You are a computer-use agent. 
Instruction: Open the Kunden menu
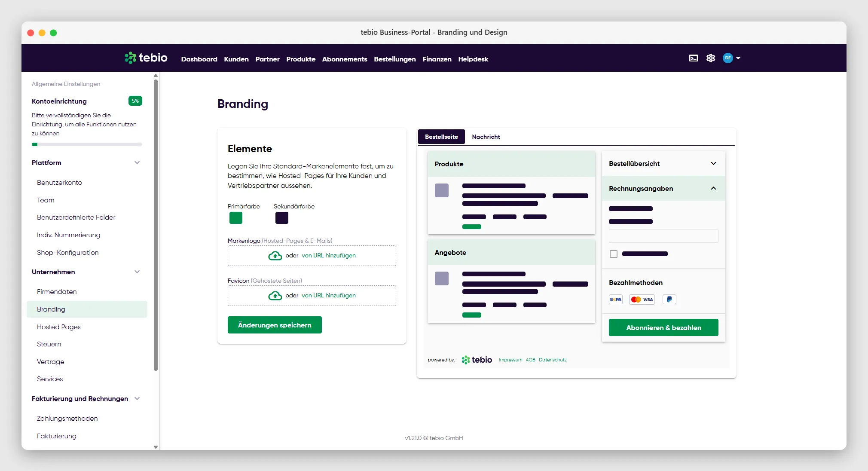(x=236, y=59)
